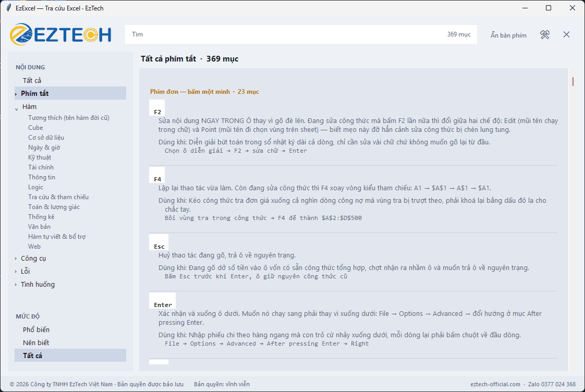Screen dimensions: 585x392
Task: Click the F2 key badge
Action: pyautogui.click(x=157, y=108)
